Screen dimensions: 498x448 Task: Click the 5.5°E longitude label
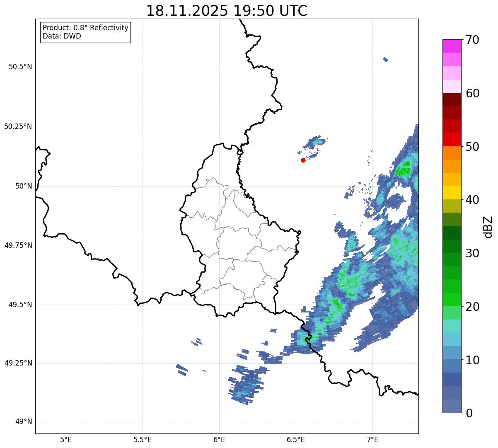tap(143, 439)
